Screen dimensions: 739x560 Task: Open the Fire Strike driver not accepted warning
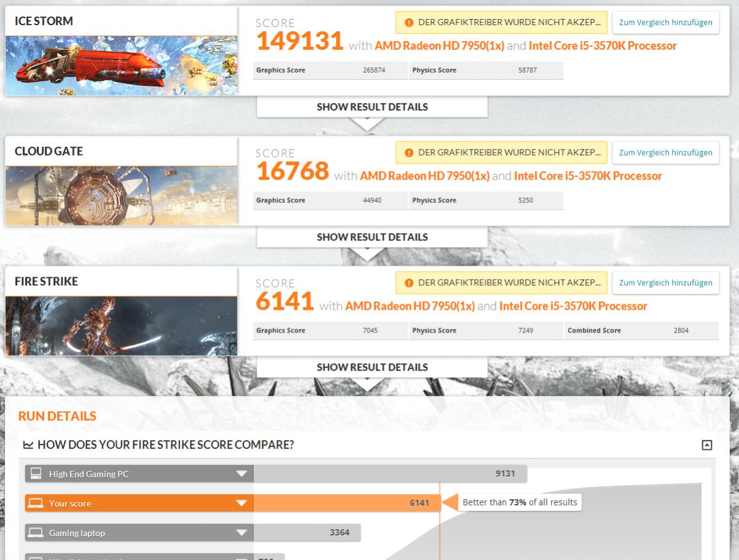click(x=501, y=283)
